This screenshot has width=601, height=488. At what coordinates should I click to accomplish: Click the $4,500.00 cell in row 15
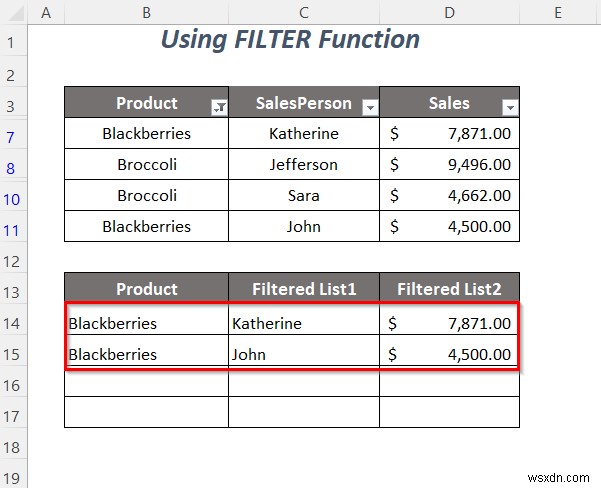449,354
